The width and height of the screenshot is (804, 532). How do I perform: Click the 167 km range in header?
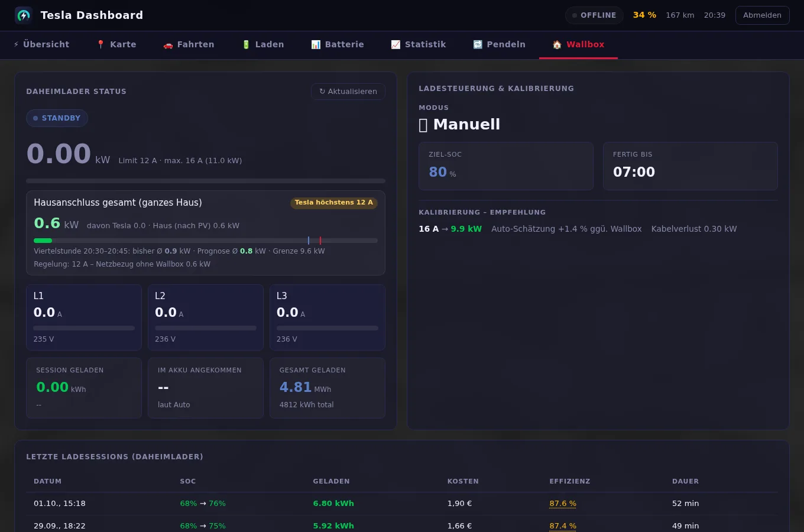click(680, 15)
